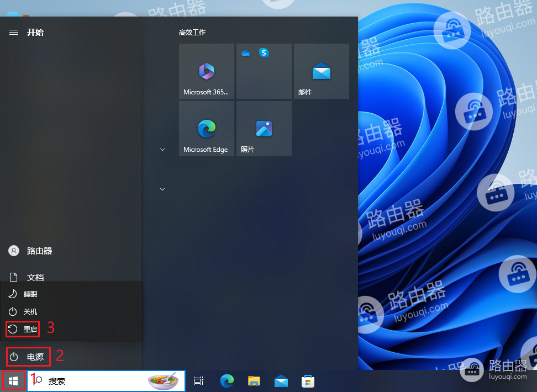
Task: Expand the start menu hamburger icon
Action: coord(14,32)
